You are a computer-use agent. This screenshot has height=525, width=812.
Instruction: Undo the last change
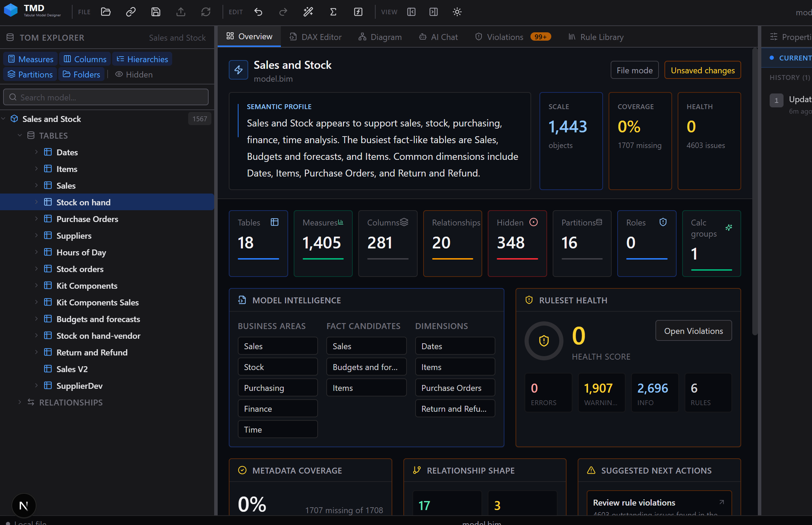coord(258,12)
